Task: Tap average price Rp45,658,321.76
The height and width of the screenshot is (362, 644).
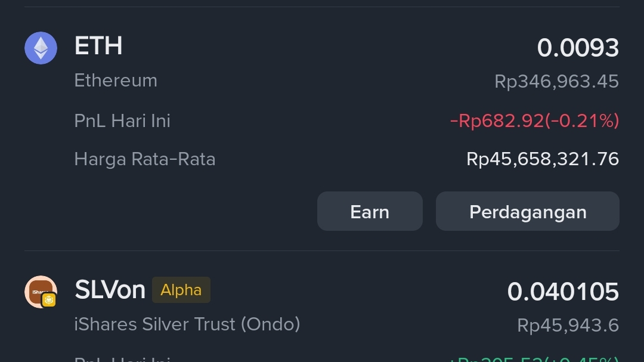Action: [x=542, y=159]
